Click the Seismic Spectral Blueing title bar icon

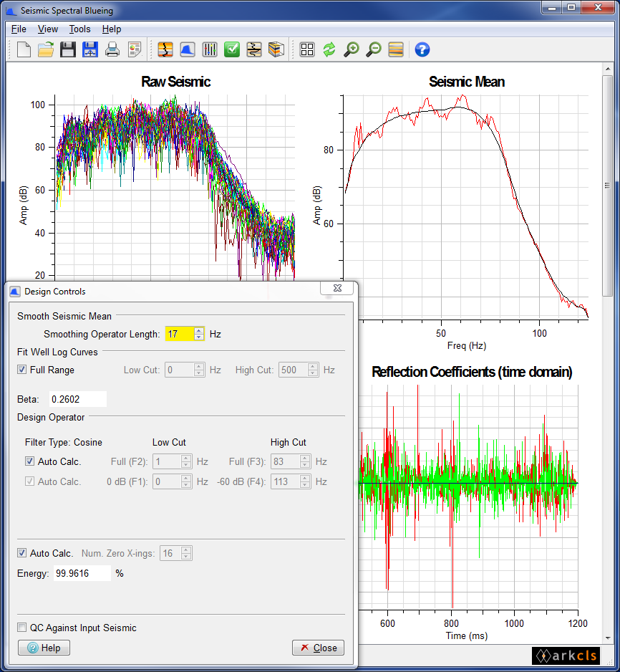(x=11, y=10)
